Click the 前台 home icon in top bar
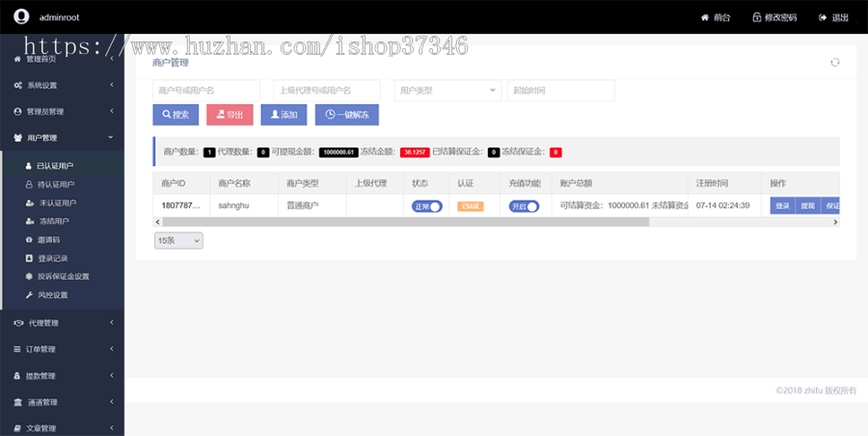Image resolution: width=868 pixels, height=436 pixels. [705, 17]
